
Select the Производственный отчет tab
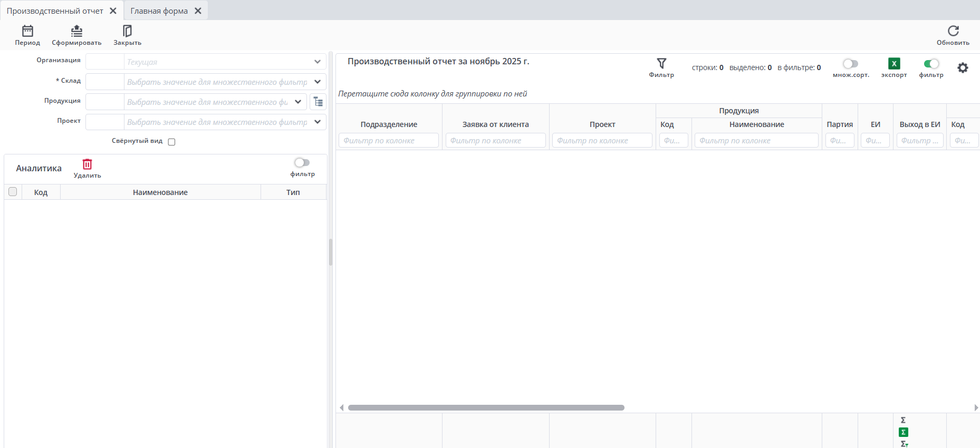tap(55, 11)
